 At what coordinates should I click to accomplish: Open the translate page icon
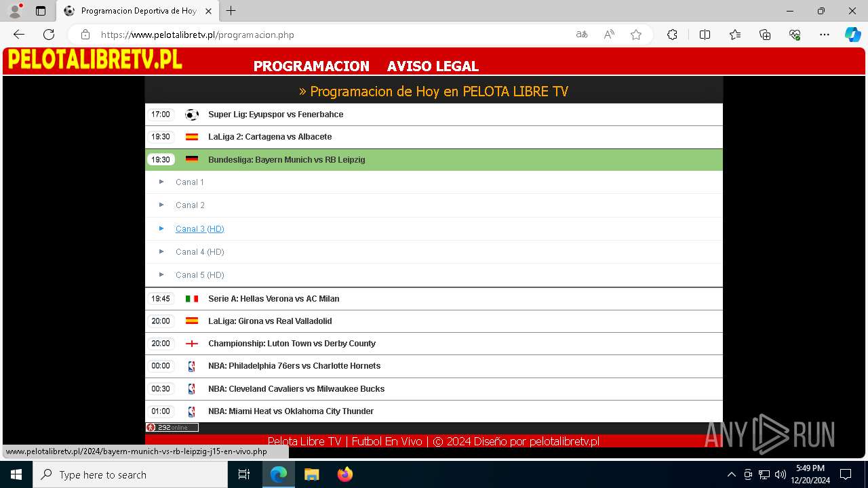pos(582,35)
